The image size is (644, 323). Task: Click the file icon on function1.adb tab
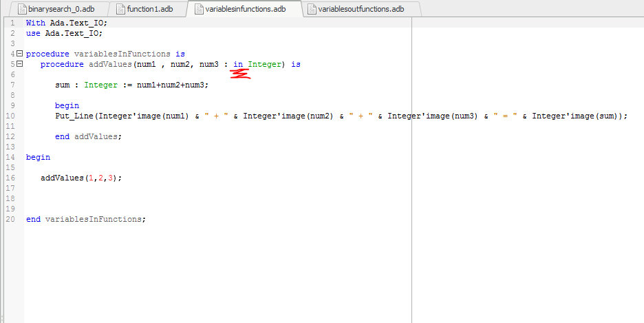[121, 9]
